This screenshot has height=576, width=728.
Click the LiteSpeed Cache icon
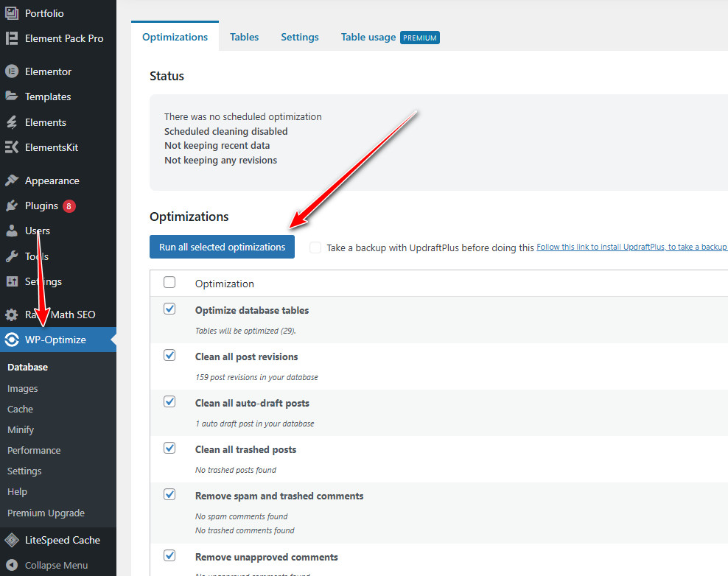click(12, 540)
